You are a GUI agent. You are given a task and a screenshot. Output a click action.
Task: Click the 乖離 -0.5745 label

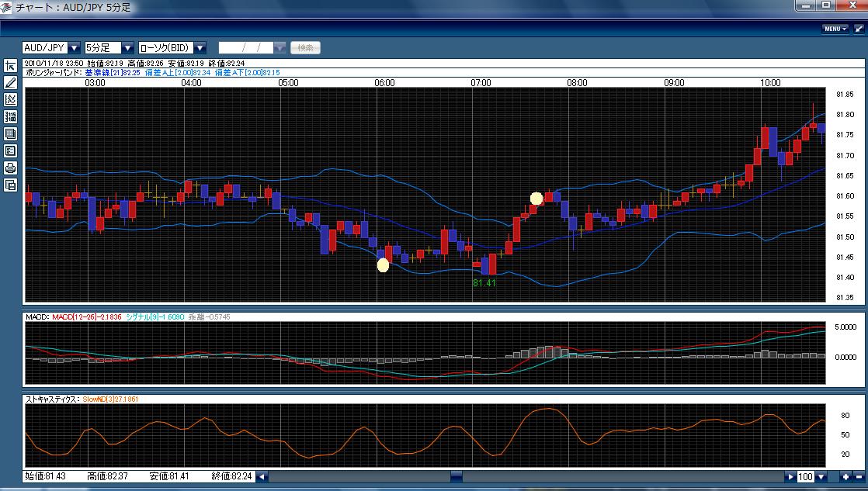(x=210, y=316)
